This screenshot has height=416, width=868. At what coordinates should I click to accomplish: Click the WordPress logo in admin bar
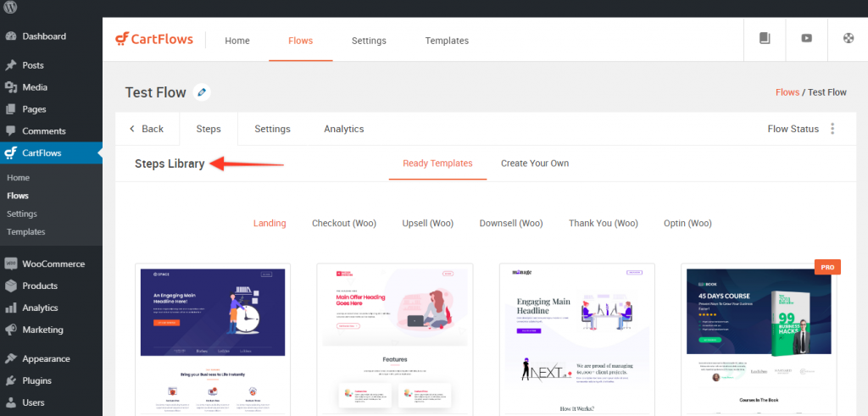tap(10, 8)
